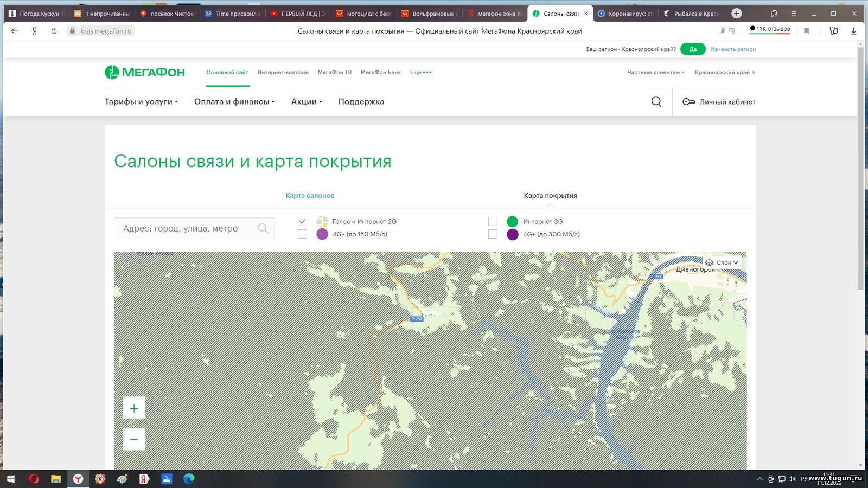This screenshot has width=868, height=488.
Task: Open new browser tab
Action: pos(736,14)
